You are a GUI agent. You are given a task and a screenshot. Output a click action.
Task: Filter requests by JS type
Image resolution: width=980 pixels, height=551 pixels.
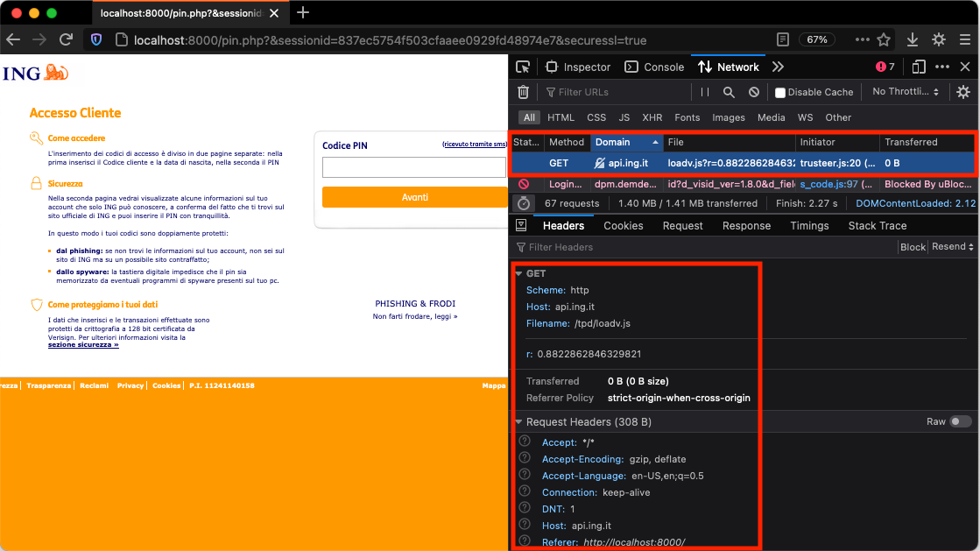tap(624, 117)
